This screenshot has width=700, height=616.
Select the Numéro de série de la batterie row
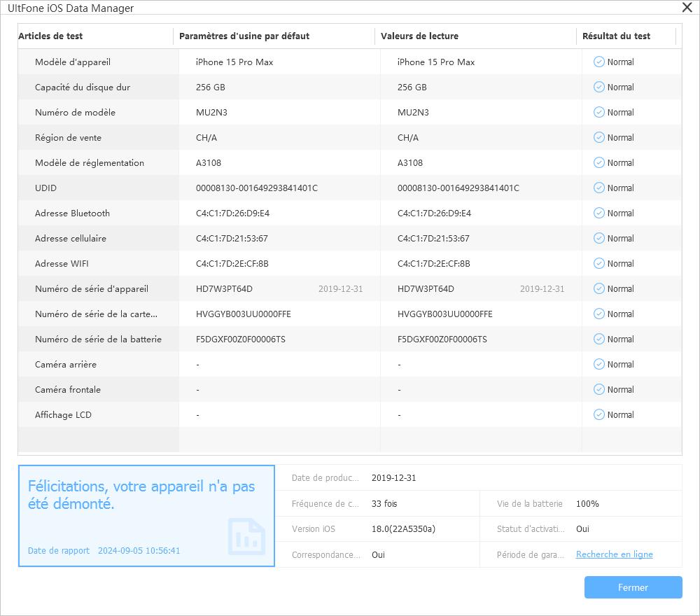[x=98, y=339]
